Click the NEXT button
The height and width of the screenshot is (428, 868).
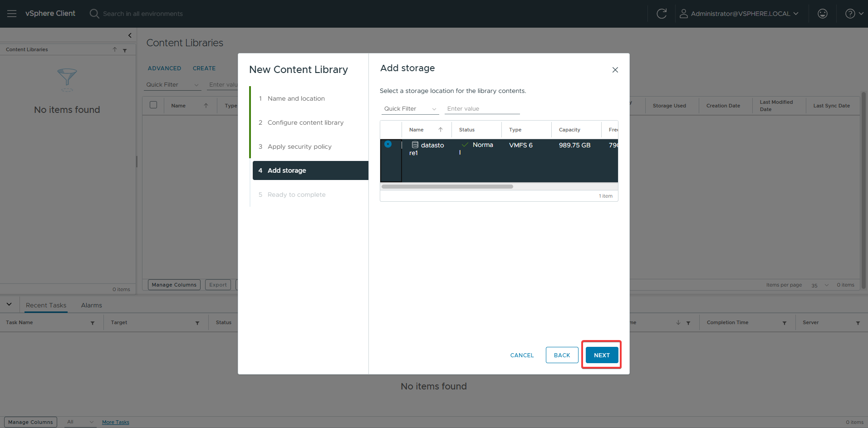point(602,355)
